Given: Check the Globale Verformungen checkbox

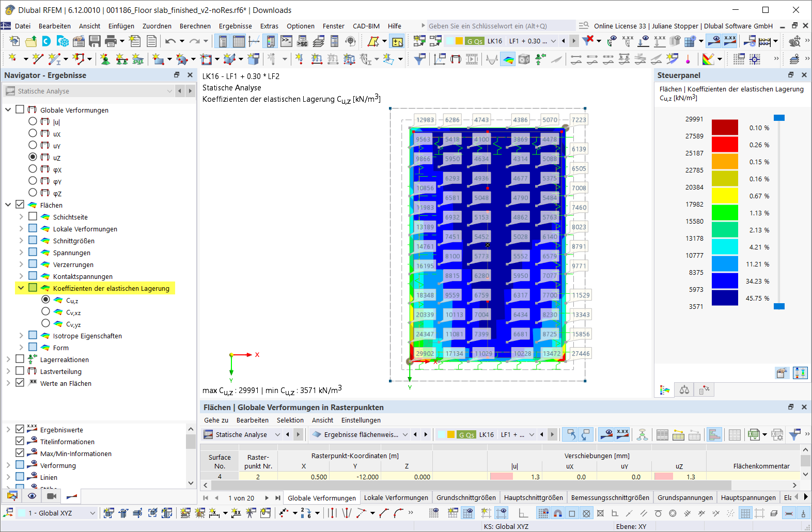Looking at the screenshot, I should click(x=20, y=109).
